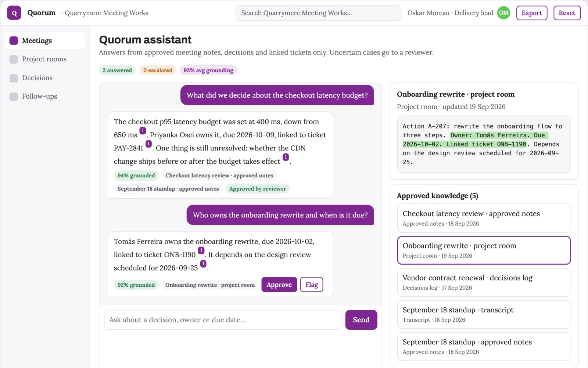Open the Checkout latency review source chip
This screenshot has height=368, width=588.
[x=219, y=176]
